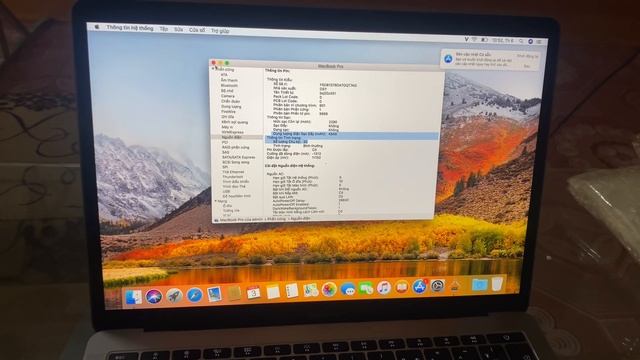Open the Sửa menu
Viewport: 640px width, 360px height.
click(178, 29)
